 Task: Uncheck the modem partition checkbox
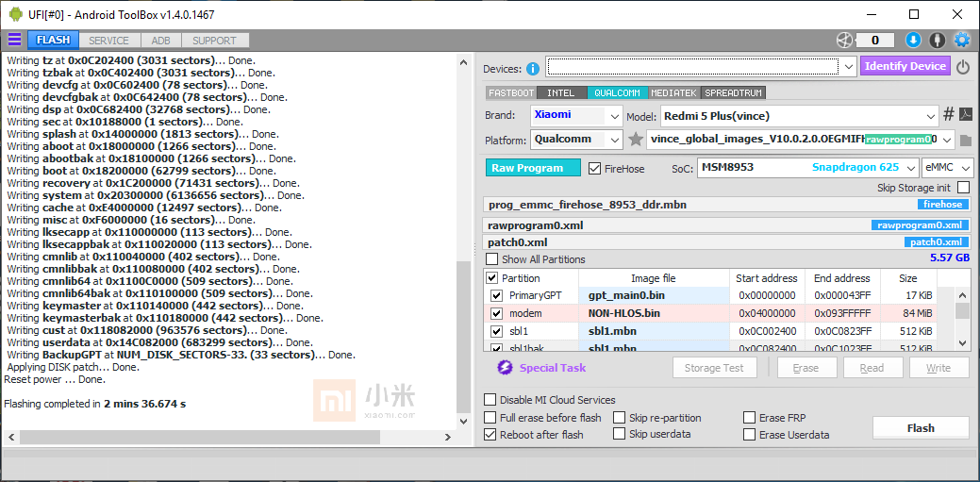click(x=497, y=313)
